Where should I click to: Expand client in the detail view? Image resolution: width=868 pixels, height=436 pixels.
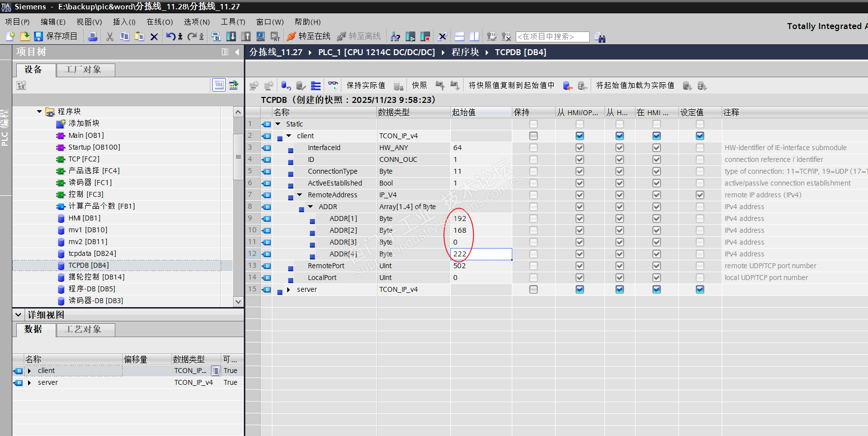tap(30, 371)
